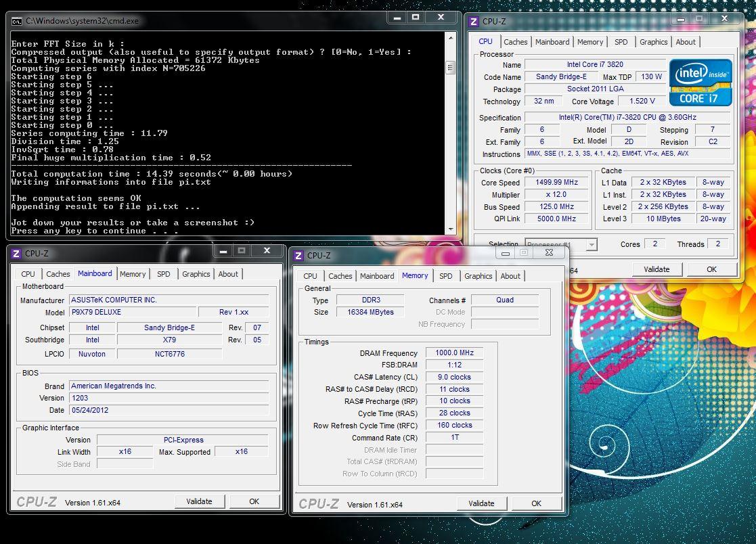Go to About tab in Memory window
Viewport: 756px width, 544px height.
point(510,276)
